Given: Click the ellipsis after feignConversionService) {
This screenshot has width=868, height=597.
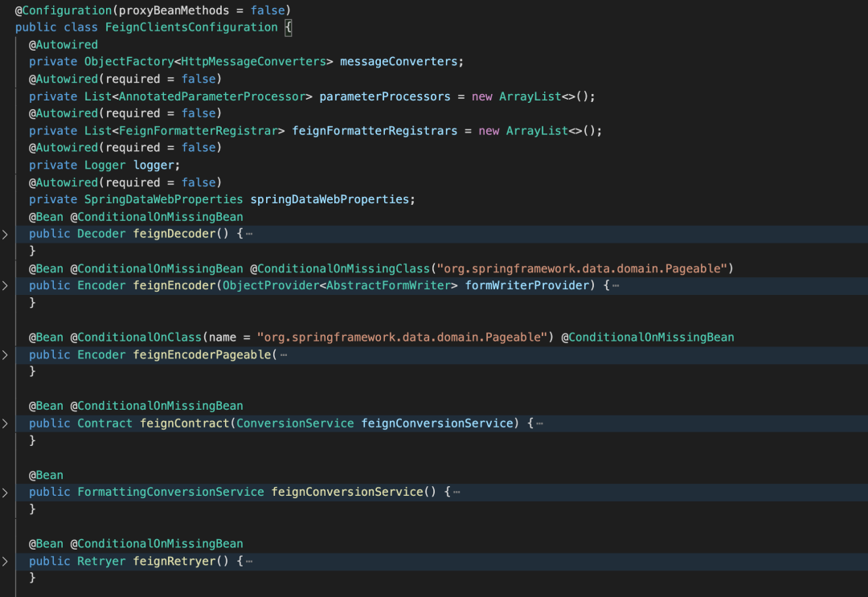Looking at the screenshot, I should coord(540,423).
